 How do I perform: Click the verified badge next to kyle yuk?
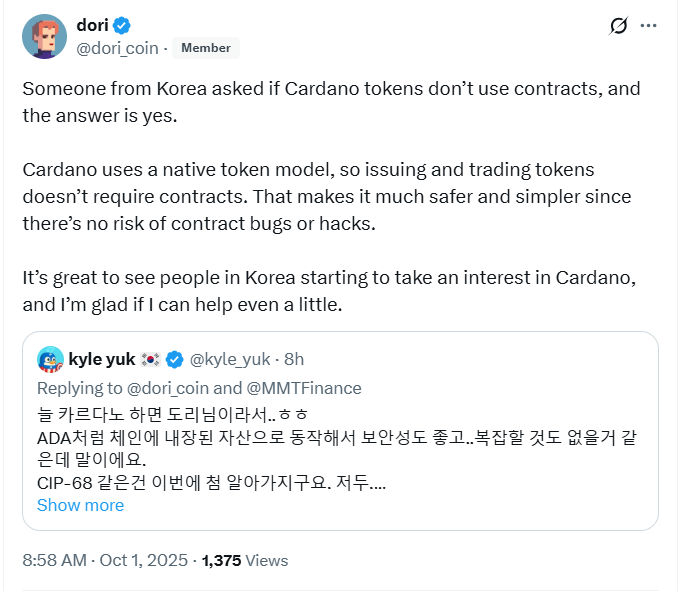174,359
